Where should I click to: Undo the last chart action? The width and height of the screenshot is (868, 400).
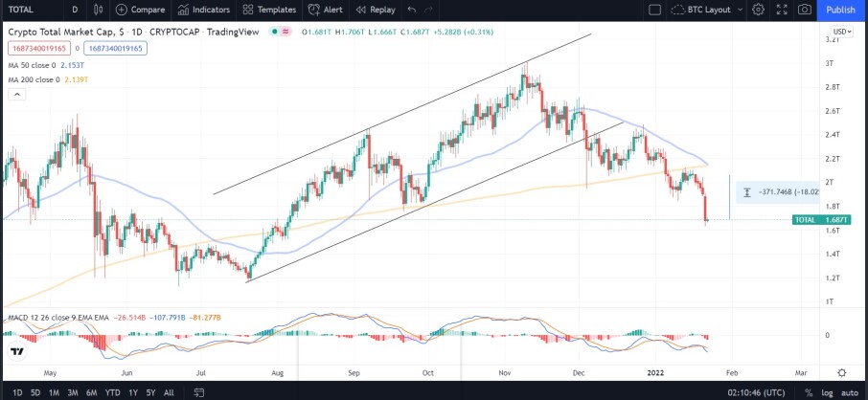click(411, 10)
